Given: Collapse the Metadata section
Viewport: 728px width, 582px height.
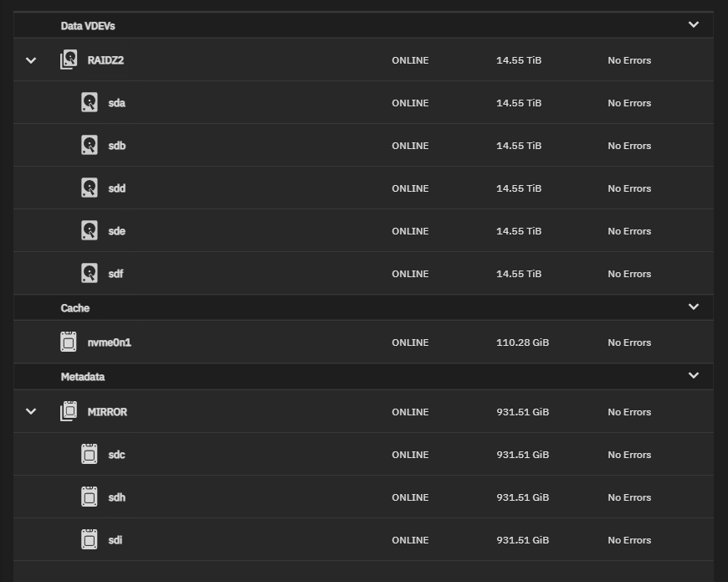Looking at the screenshot, I should pyautogui.click(x=694, y=376).
